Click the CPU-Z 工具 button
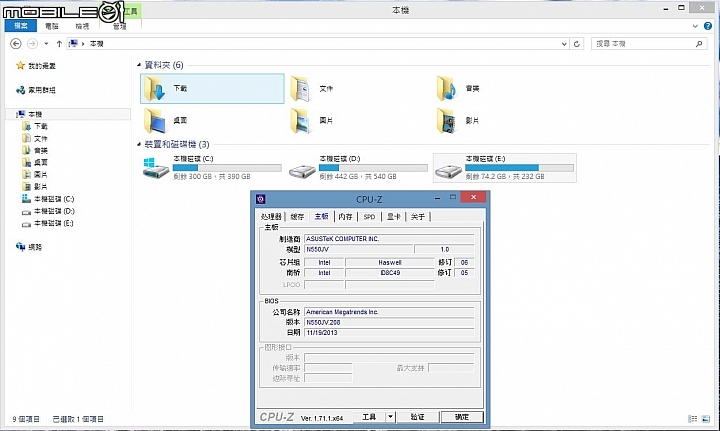This screenshot has width=720, height=431. (369, 417)
